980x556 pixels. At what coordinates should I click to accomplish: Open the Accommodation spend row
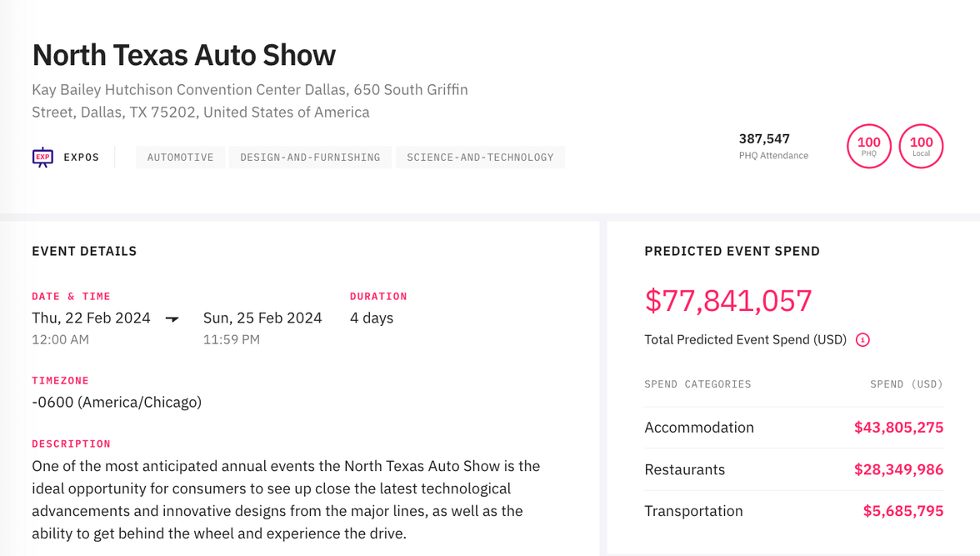point(699,427)
